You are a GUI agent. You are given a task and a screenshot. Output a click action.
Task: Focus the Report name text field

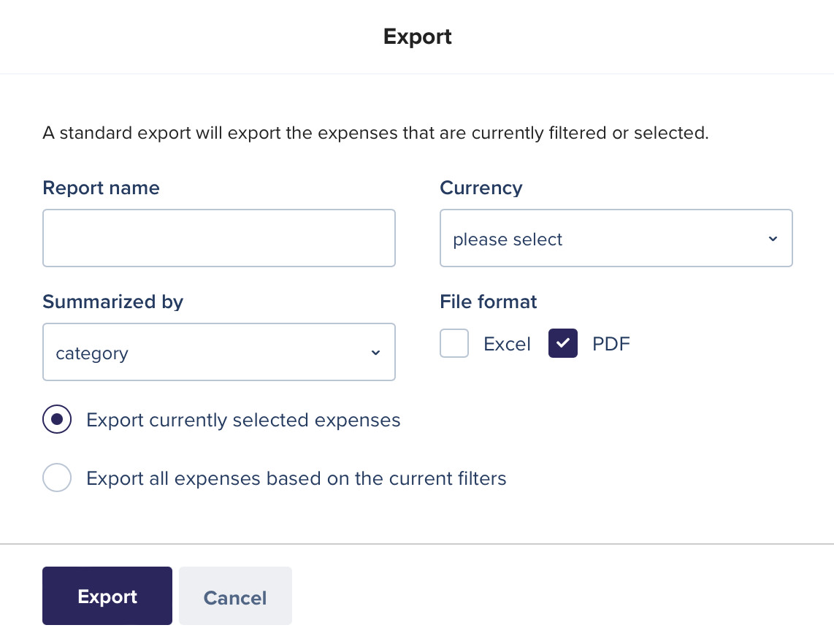[218, 238]
